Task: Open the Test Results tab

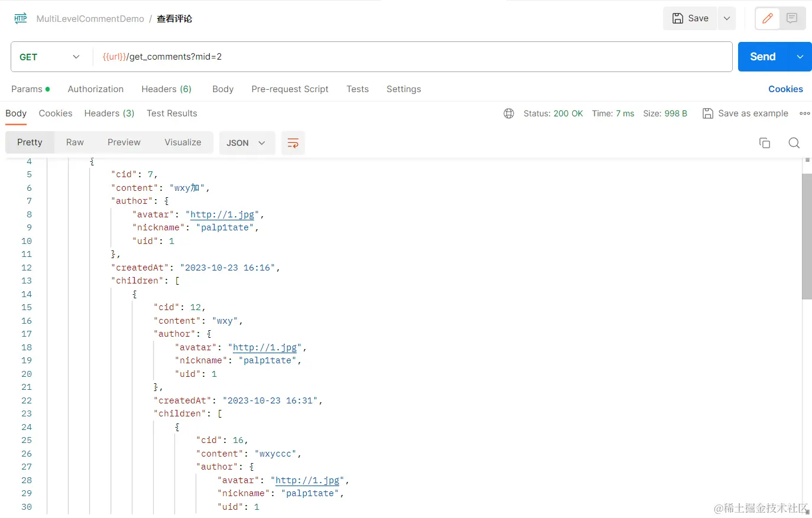Action: pos(172,113)
